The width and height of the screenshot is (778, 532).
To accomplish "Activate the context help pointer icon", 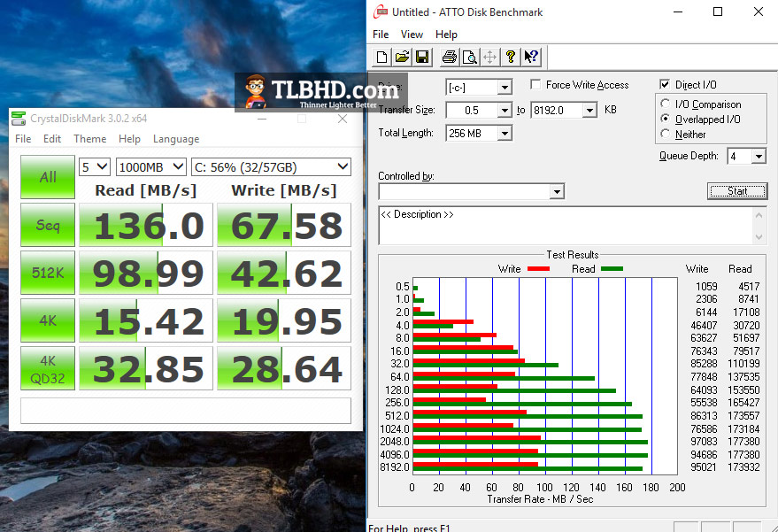I will 531,57.
